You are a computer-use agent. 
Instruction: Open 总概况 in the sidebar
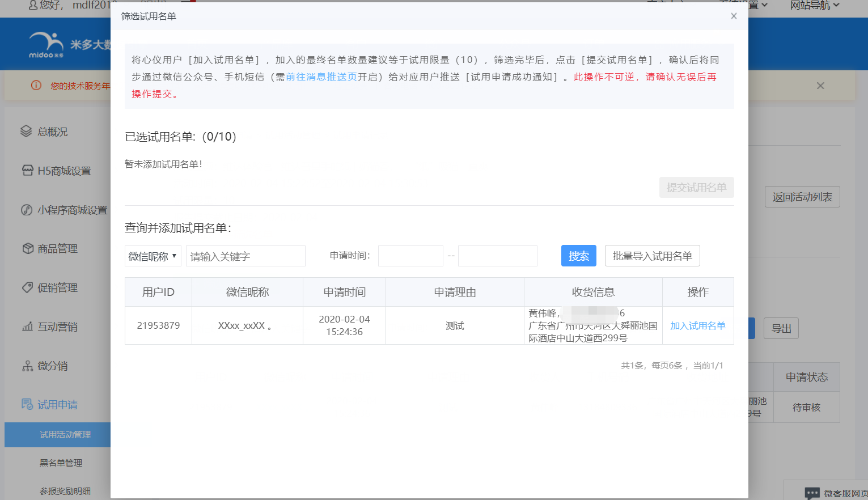(52, 132)
